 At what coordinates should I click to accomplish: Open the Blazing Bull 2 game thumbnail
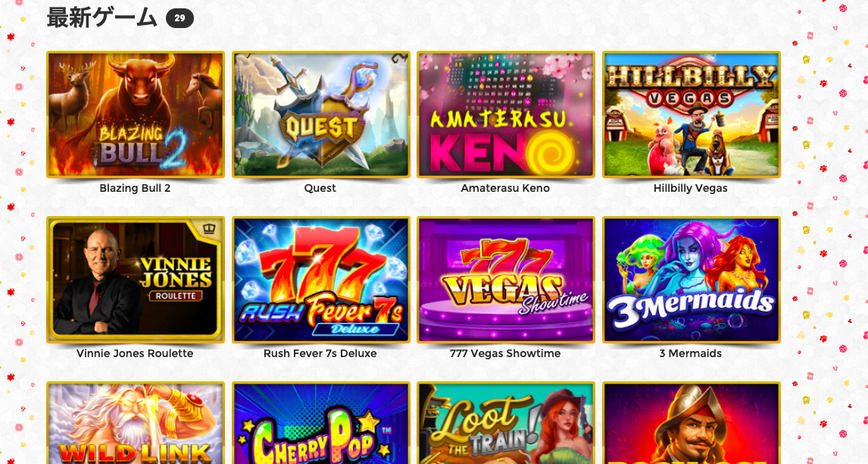click(136, 114)
